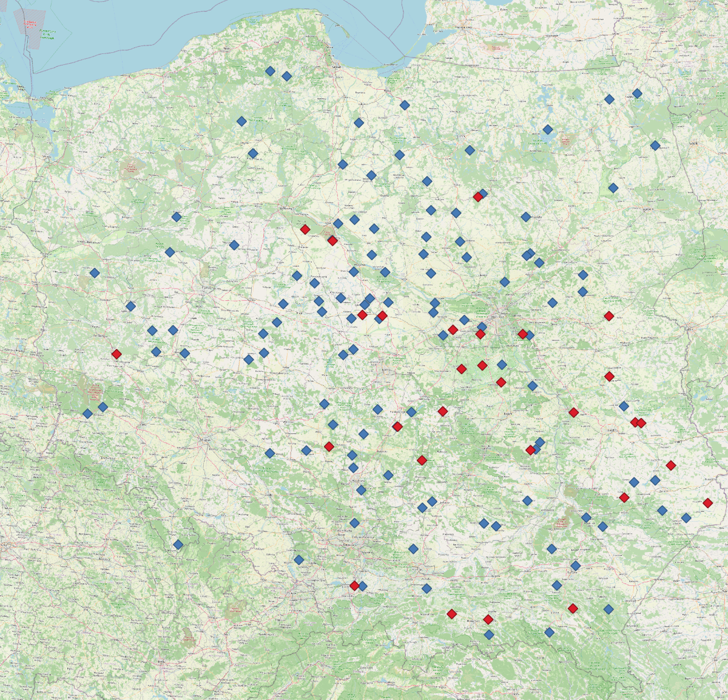Select blue marker directly below northeasternmost blue marker
The width and height of the screenshot is (728, 700).
click(655, 146)
